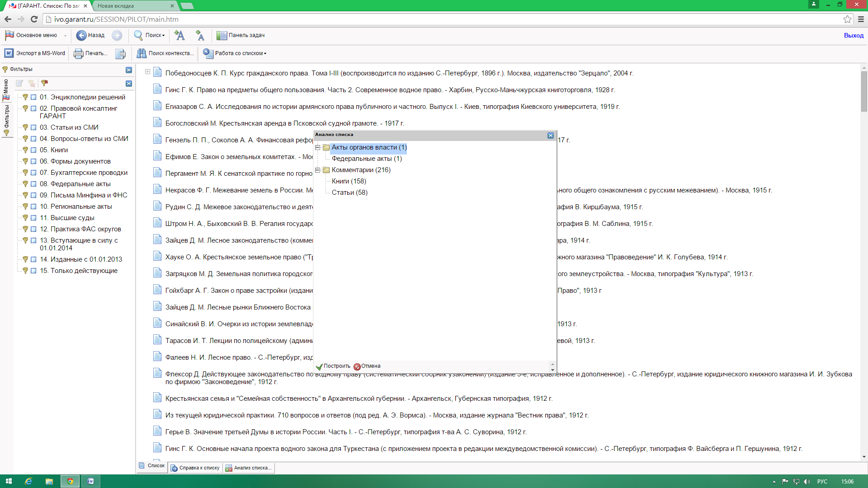Increase font size with larger A icon

pyautogui.click(x=179, y=35)
